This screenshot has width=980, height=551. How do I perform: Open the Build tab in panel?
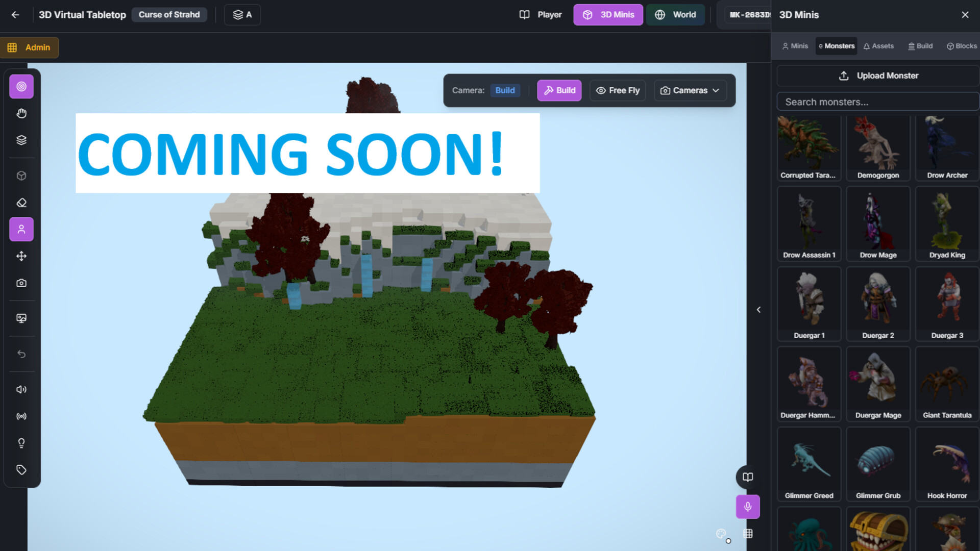920,46
